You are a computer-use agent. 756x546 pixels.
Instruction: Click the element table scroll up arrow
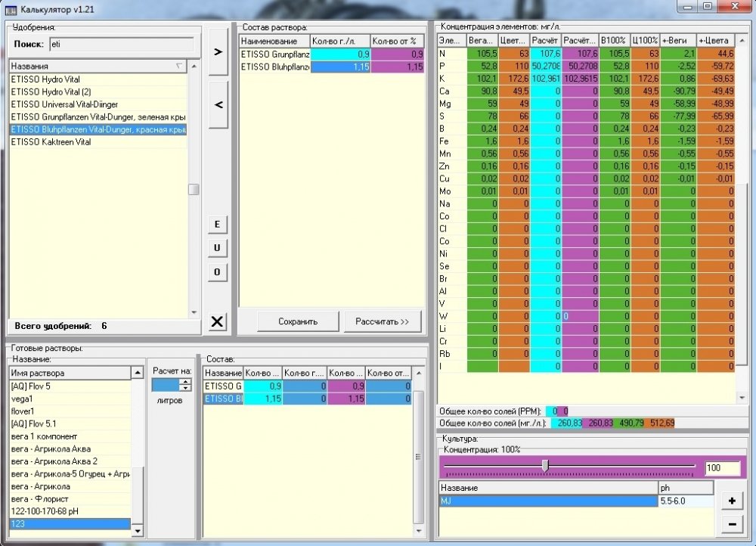(x=742, y=40)
